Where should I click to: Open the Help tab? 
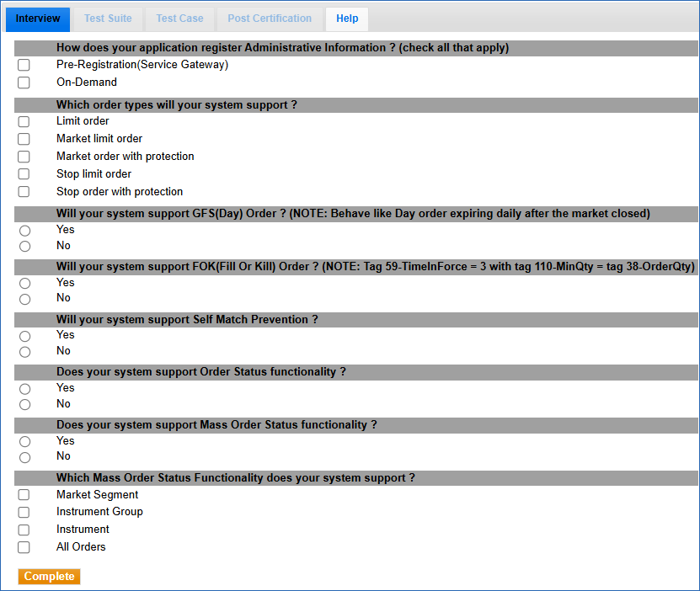(x=347, y=19)
